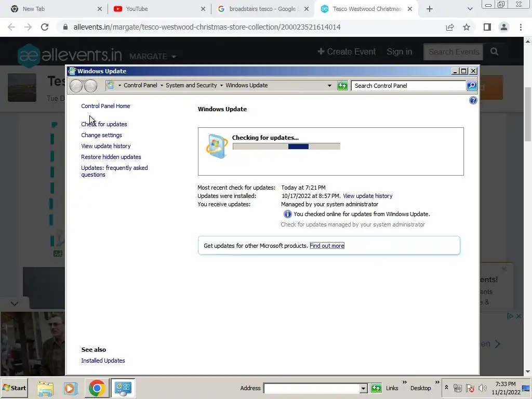Select the Tesco Westwood Christmas tab

367,9
